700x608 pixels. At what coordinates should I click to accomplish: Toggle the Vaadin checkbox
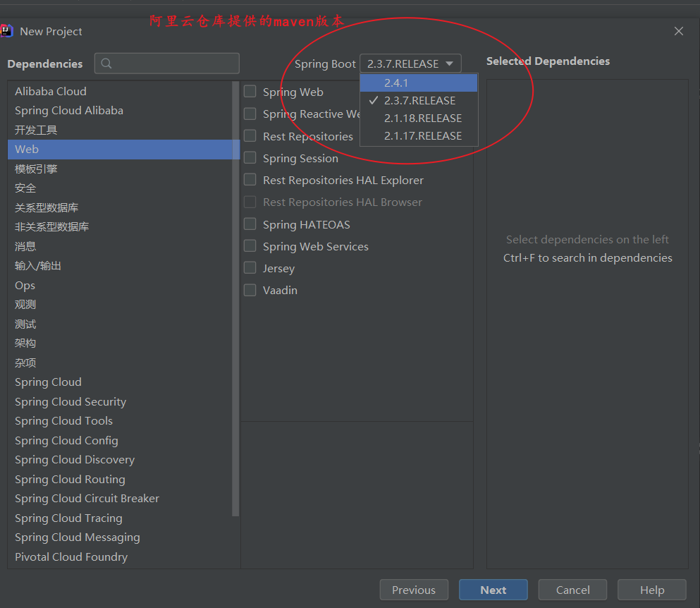coord(250,291)
